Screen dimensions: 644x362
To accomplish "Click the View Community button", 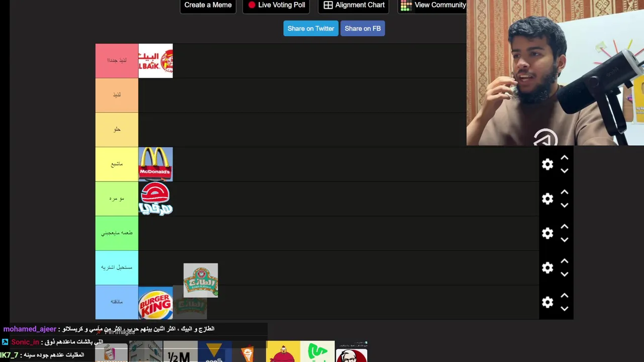I will 433,6.
